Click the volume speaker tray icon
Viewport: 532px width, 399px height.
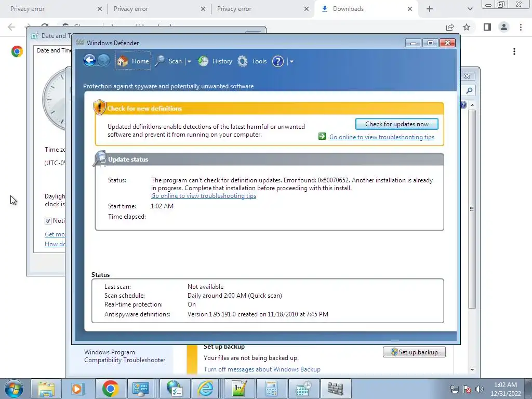click(479, 389)
